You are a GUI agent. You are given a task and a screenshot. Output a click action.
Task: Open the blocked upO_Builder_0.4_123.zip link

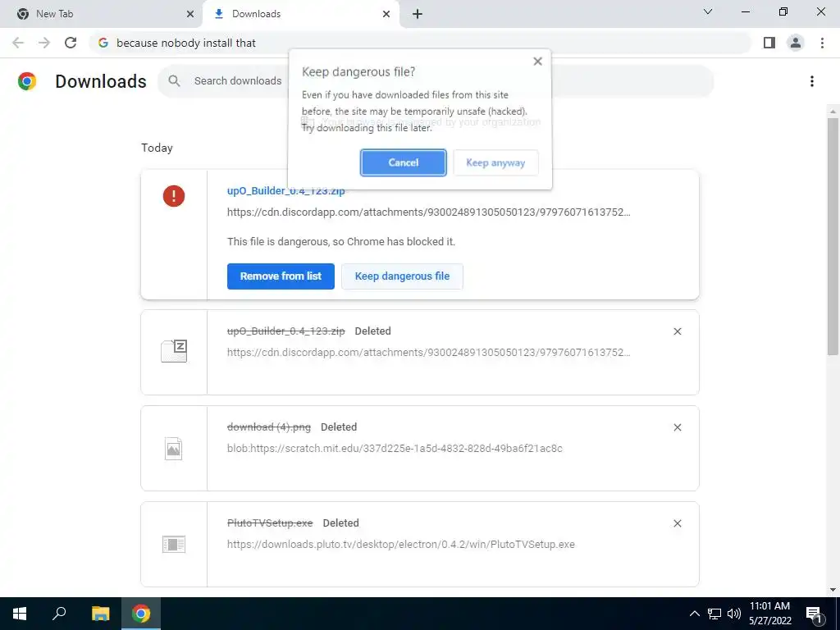pyautogui.click(x=286, y=191)
